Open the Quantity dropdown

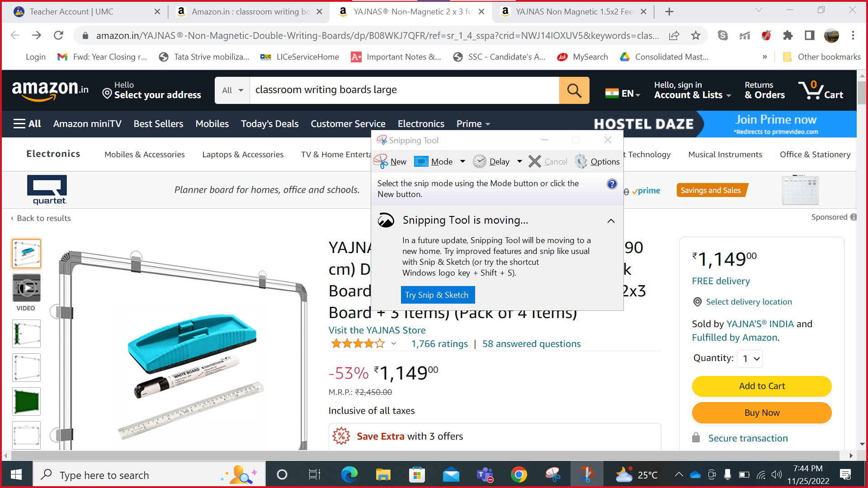[750, 359]
